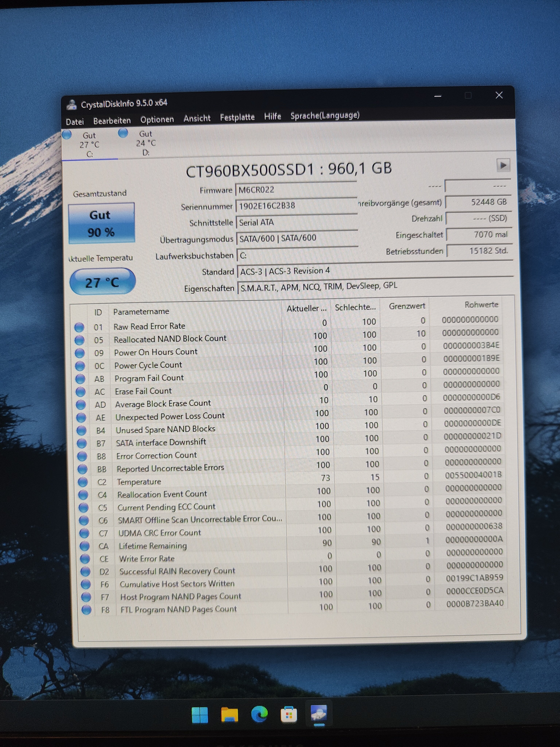The width and height of the screenshot is (560, 747).
Task: Click the Gut 90 % health status button
Action: 101,223
